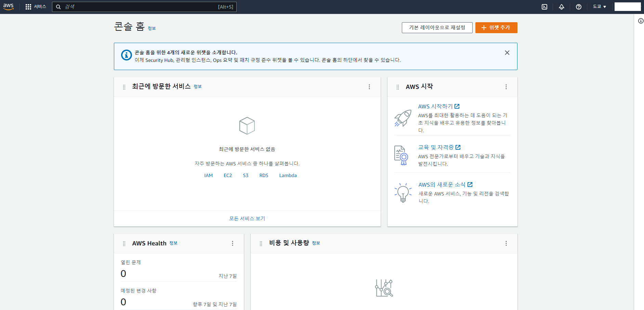This screenshot has width=644, height=310.
Task: Click the 예정된 변경 사항 label
Action: 139,291
